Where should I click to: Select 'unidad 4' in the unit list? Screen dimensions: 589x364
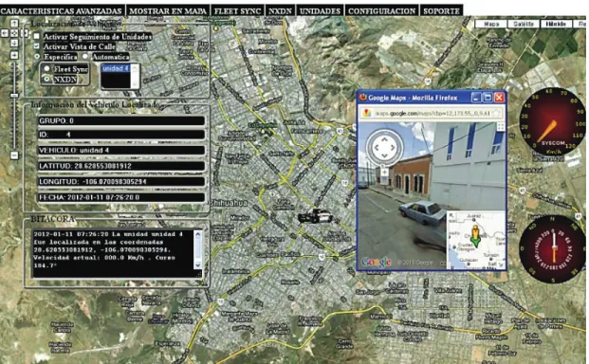coord(116,68)
